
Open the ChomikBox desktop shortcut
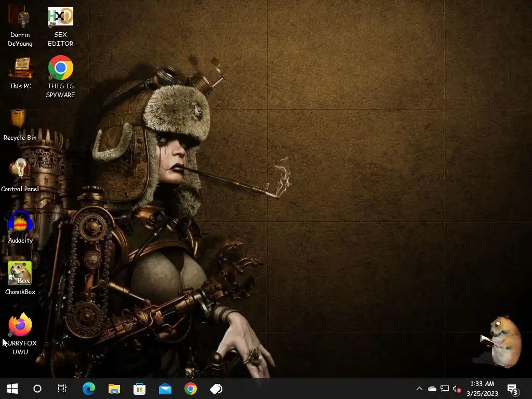coord(20,278)
